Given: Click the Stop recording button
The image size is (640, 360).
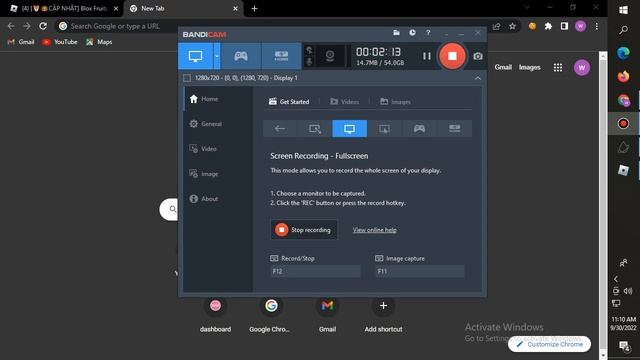Looking at the screenshot, I should pyautogui.click(x=304, y=230).
